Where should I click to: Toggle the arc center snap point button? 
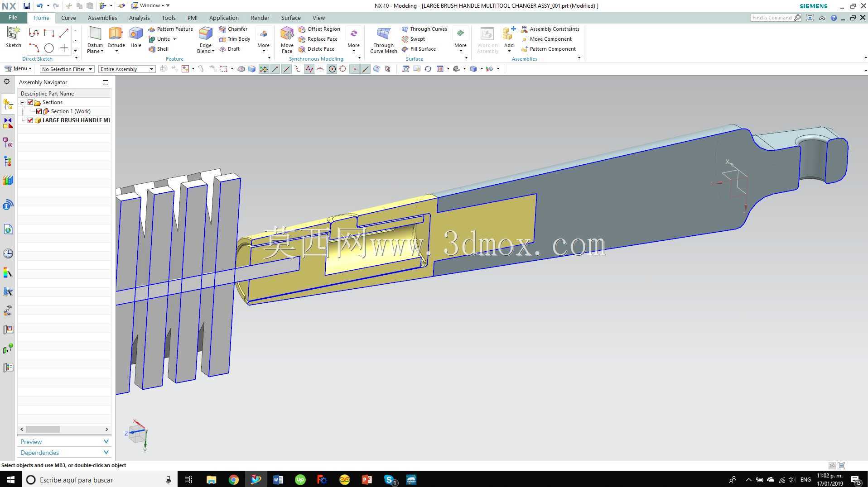[332, 69]
